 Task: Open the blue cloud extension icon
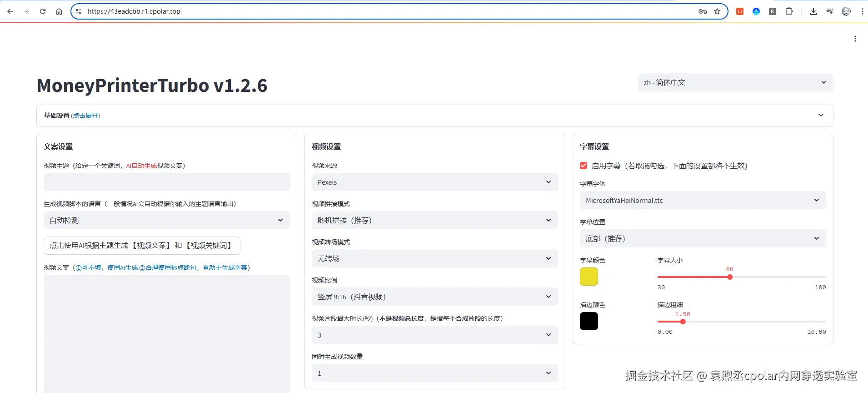[x=756, y=11]
